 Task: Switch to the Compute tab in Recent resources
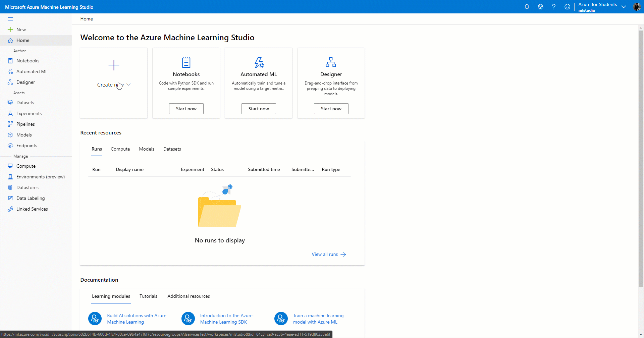[x=120, y=149]
